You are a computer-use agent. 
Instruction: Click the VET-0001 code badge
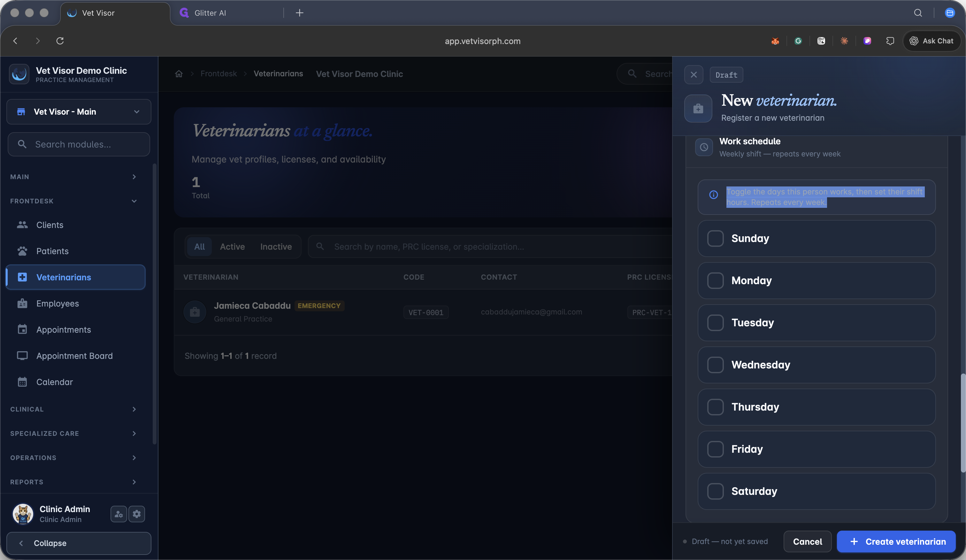coord(426,313)
